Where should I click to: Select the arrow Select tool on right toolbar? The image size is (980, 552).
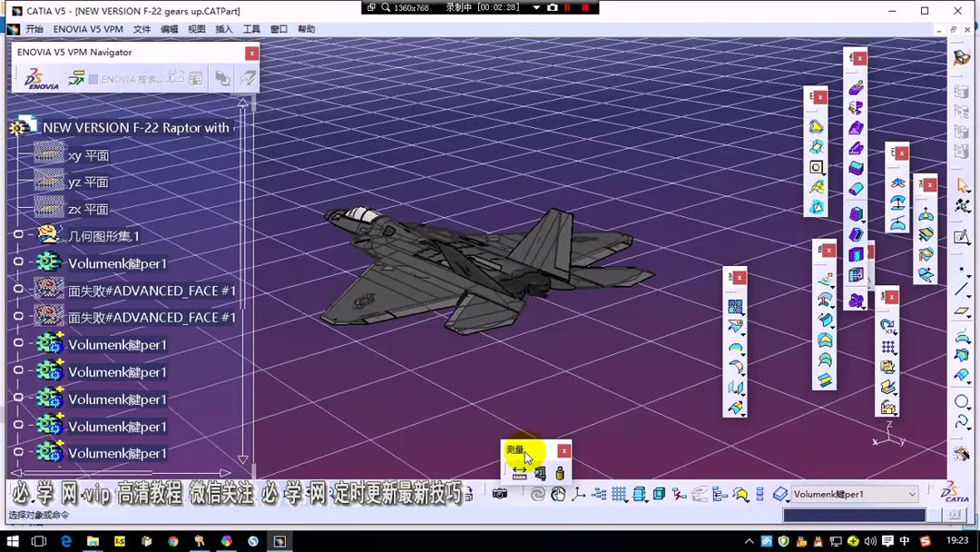962,184
